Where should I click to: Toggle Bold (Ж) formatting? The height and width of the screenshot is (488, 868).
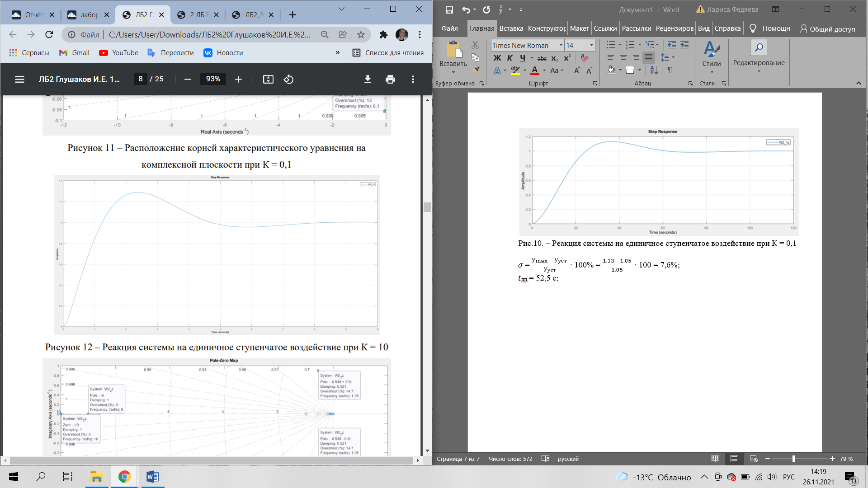[497, 58]
